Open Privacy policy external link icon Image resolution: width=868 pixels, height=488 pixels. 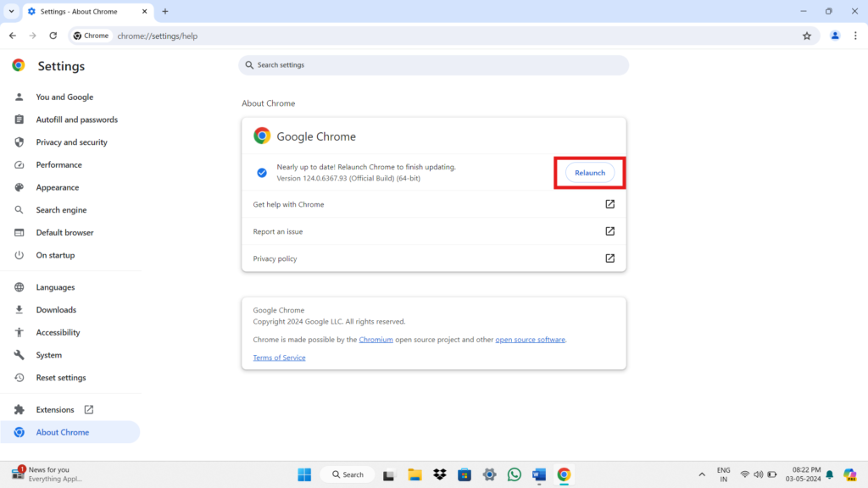coord(609,258)
